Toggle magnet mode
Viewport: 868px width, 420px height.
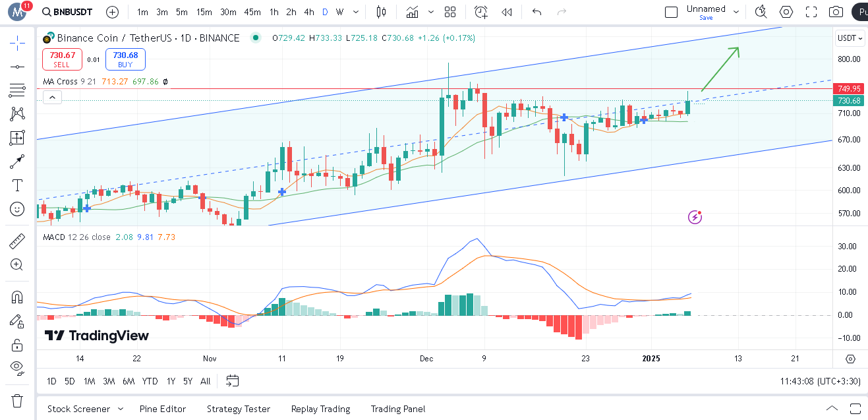(x=17, y=297)
